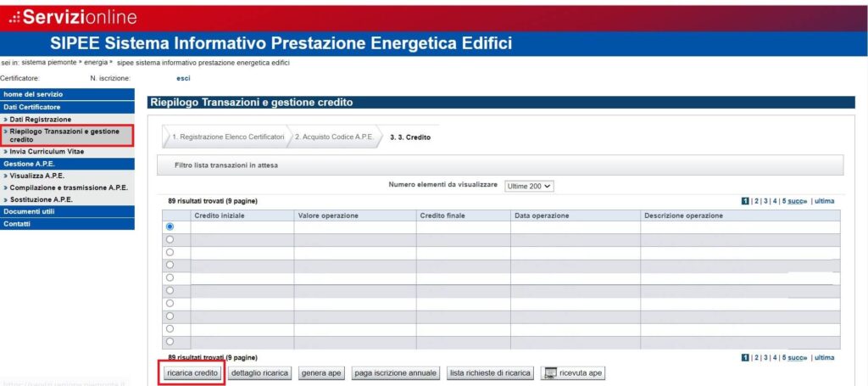
Task: Select the second row radio button
Action: (x=170, y=239)
